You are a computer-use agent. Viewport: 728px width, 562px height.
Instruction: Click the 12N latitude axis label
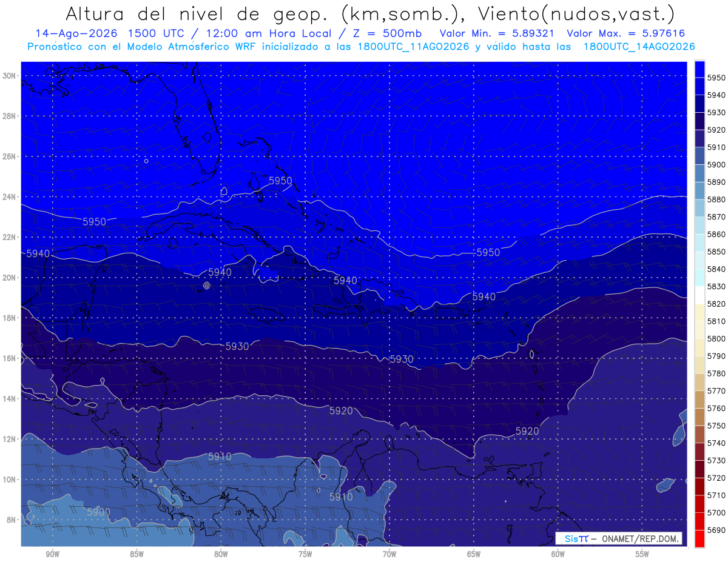pyautogui.click(x=10, y=439)
